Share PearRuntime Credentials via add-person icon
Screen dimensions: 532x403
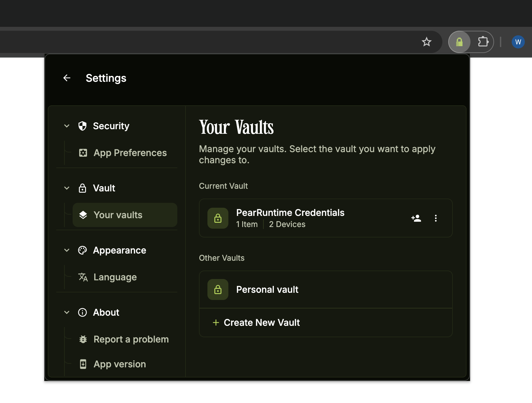tap(416, 218)
